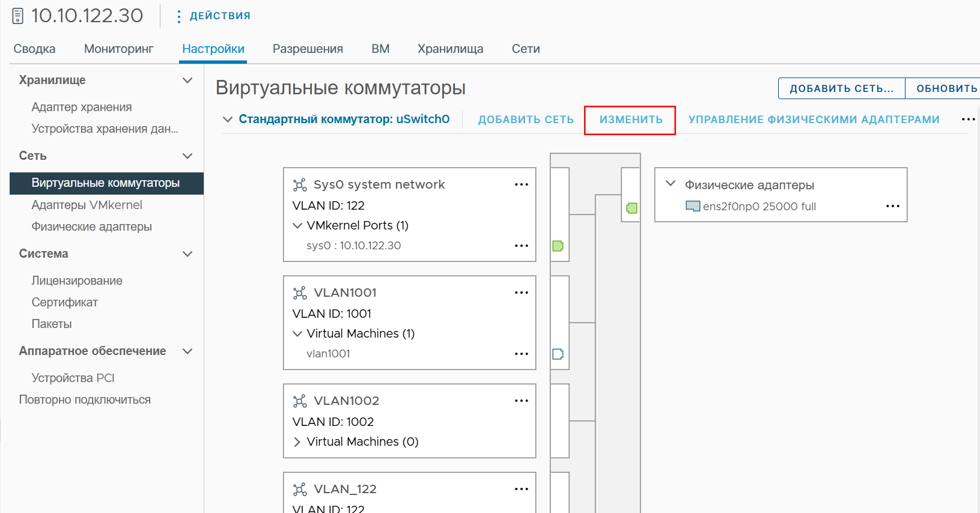Open more options for vlan1001 virtual machine

tap(522, 354)
